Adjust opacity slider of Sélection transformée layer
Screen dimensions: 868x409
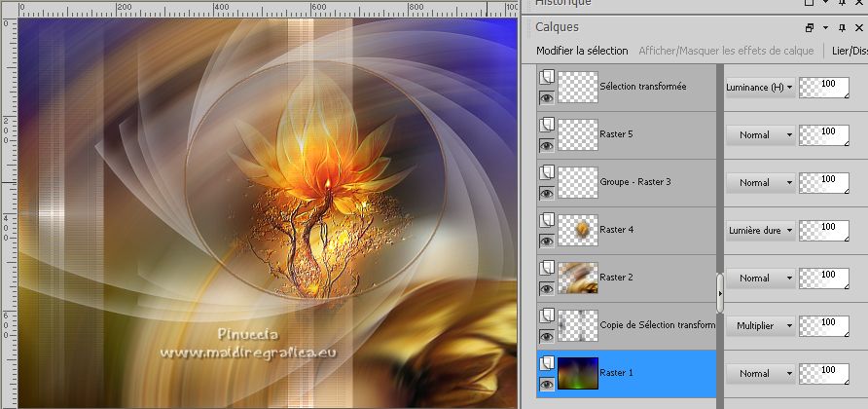(x=824, y=88)
